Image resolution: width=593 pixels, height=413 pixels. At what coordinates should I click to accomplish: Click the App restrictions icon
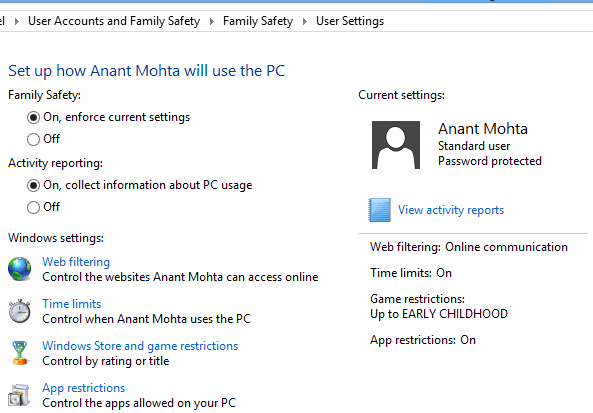[19, 395]
